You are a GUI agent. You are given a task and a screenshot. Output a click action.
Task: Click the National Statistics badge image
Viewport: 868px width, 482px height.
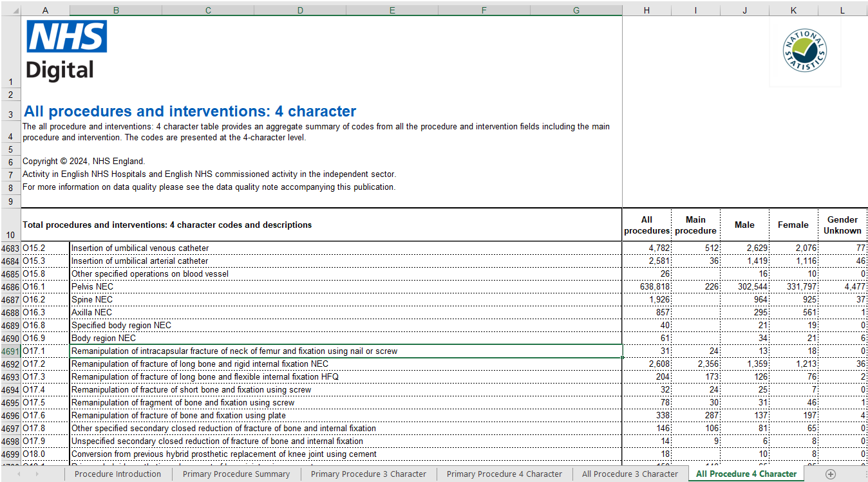804,50
